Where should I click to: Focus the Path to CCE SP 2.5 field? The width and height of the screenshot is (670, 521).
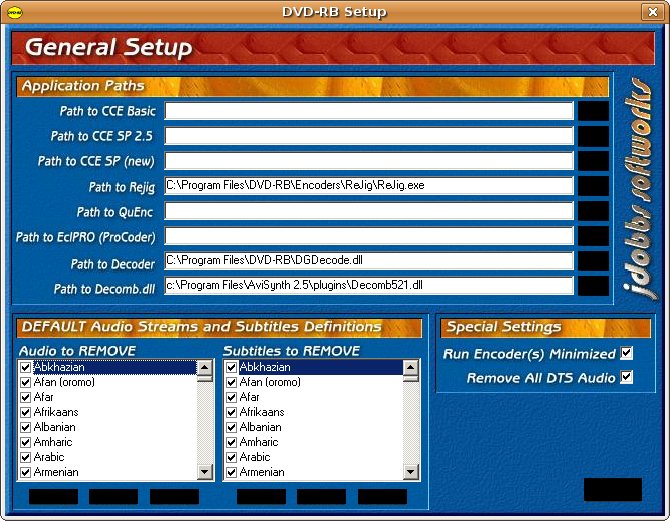pos(369,136)
